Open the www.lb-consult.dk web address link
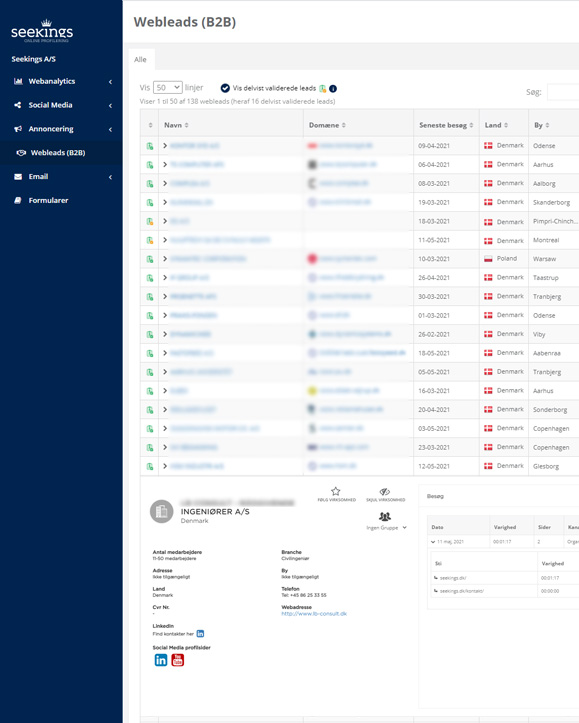This screenshot has width=579, height=723. tap(314, 614)
